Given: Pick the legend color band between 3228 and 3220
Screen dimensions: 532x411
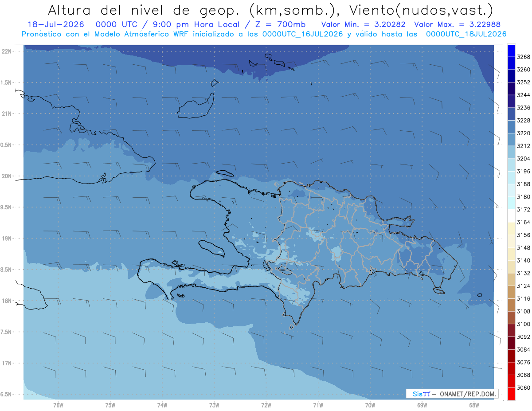Looking at the screenshot, I should click(511, 127).
